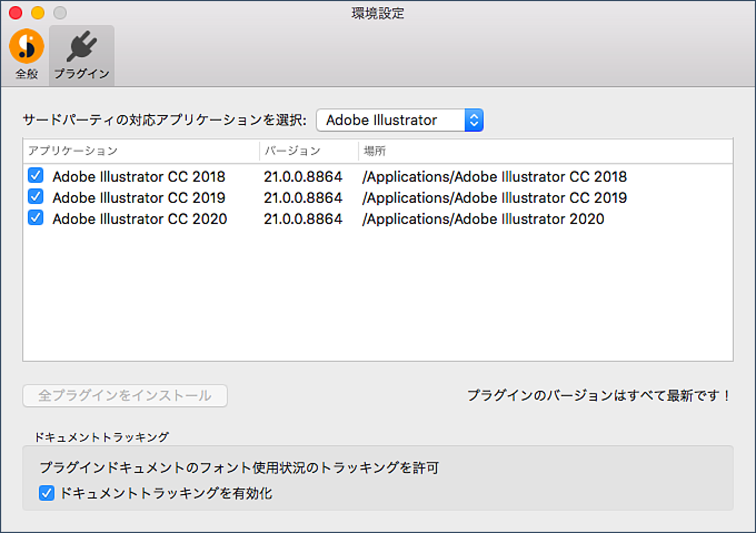Uncheck Adobe Illustrator CC 2019 plugin checkbox
The width and height of the screenshot is (756, 533).
tap(36, 197)
